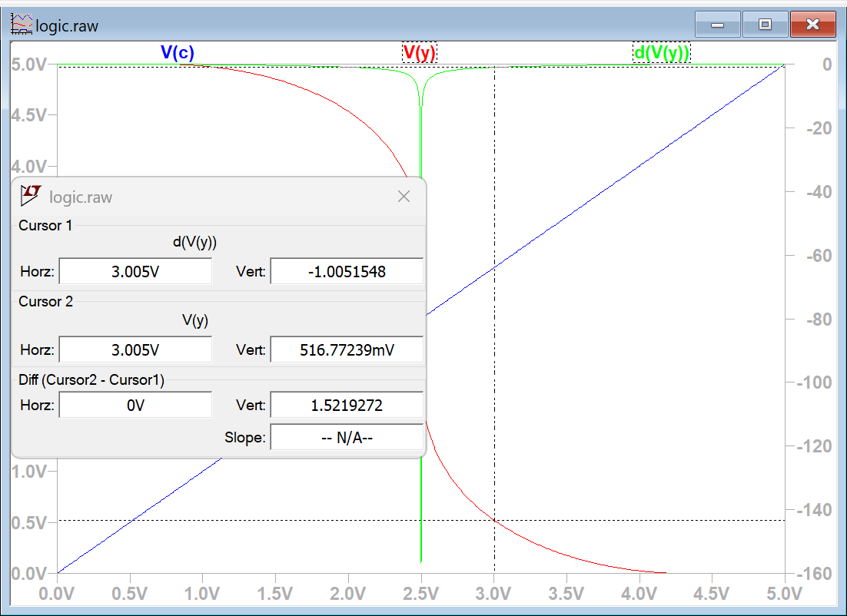Click the Cursor 2 Vert field 516.77239mV
Image resolution: width=847 pixels, height=616 pixels.
coord(347,349)
